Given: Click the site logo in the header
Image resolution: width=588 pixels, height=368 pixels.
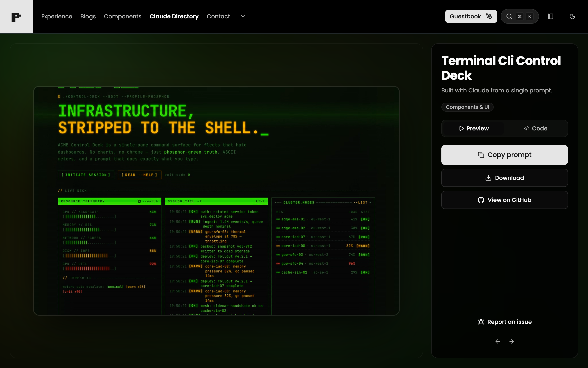Looking at the screenshot, I should [16, 16].
